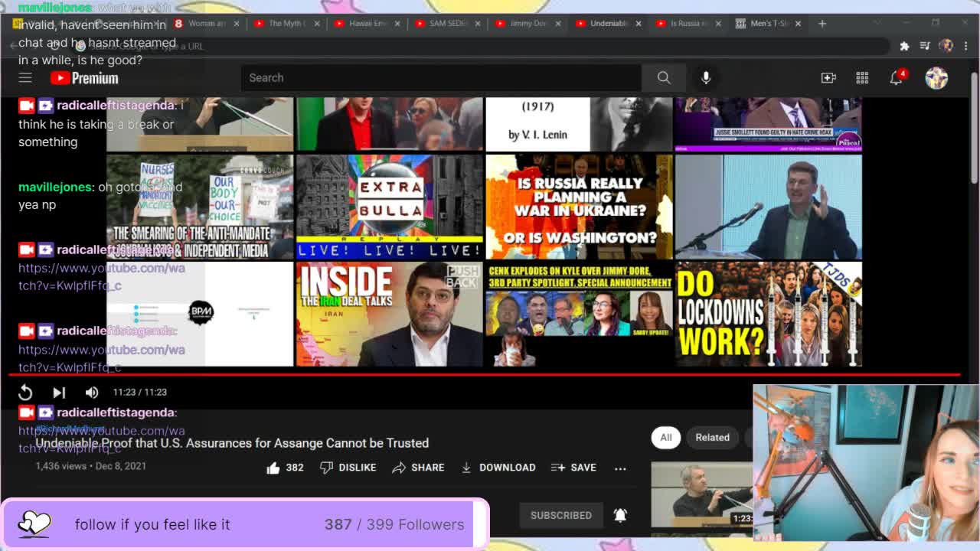Dislike the Assange video
This screenshot has height=551, width=980.
(348, 467)
